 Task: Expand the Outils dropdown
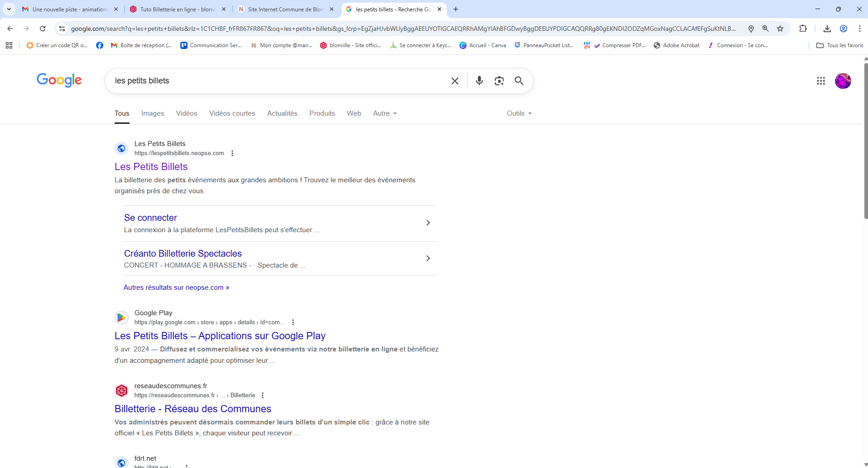(519, 113)
